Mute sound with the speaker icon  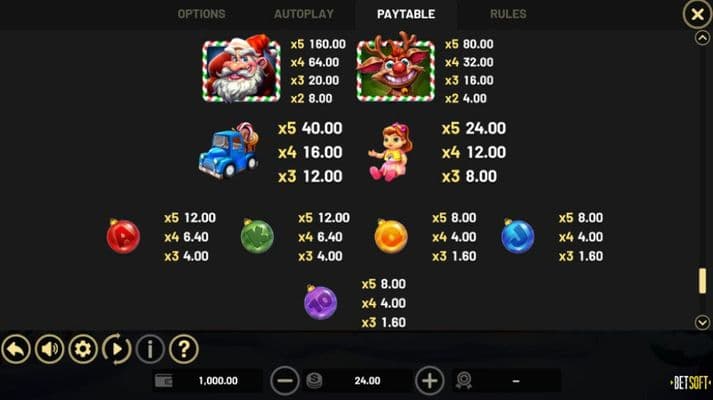pos(50,349)
